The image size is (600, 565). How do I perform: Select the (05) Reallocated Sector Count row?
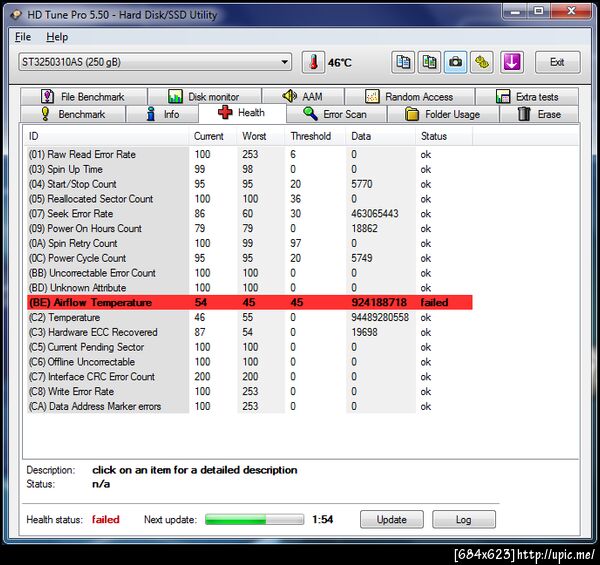point(249,199)
